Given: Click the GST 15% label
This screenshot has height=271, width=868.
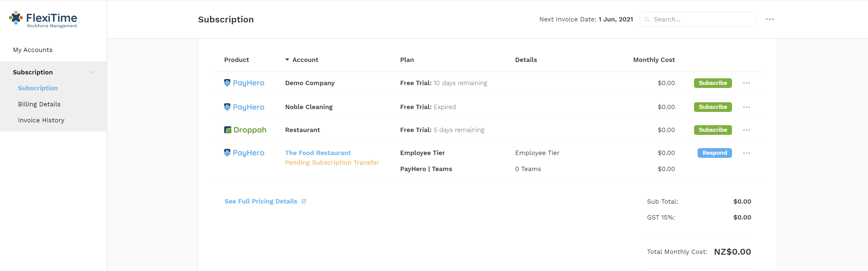Looking at the screenshot, I should (x=660, y=217).
